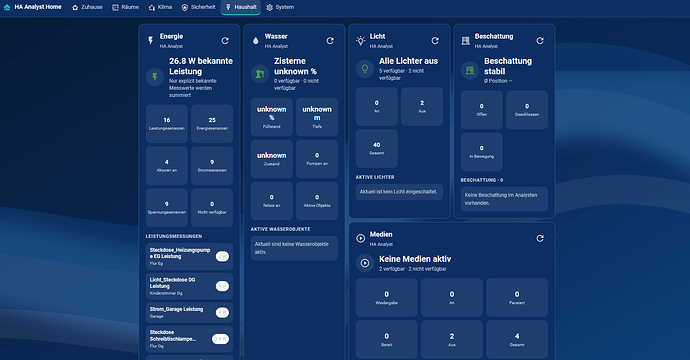Click the HA Analyst Home logo icon
690x360 pixels.
click(x=7, y=7)
